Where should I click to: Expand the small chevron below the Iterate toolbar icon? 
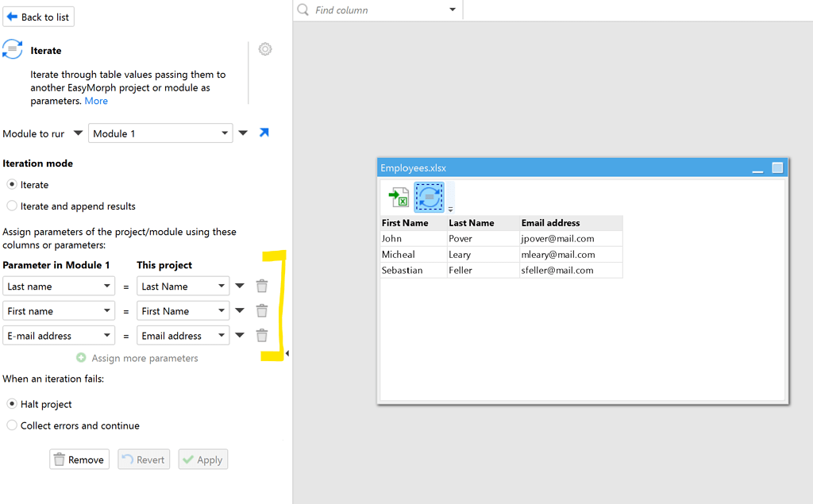449,210
